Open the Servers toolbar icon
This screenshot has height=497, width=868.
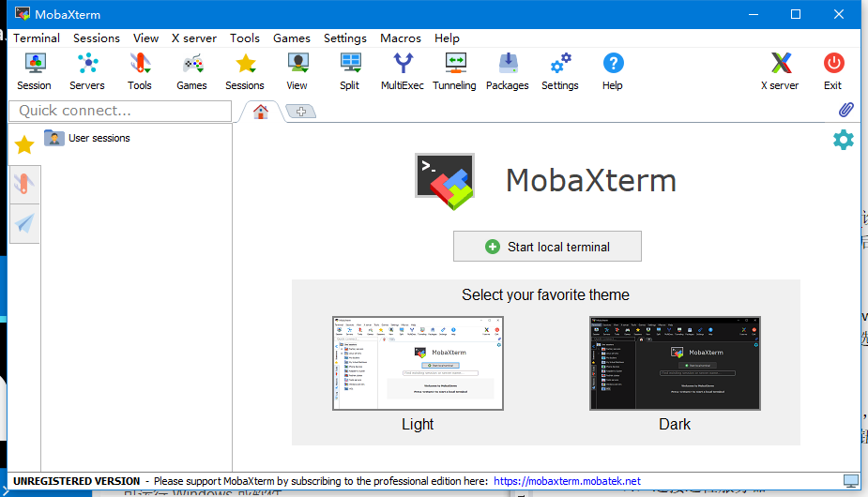(x=87, y=71)
